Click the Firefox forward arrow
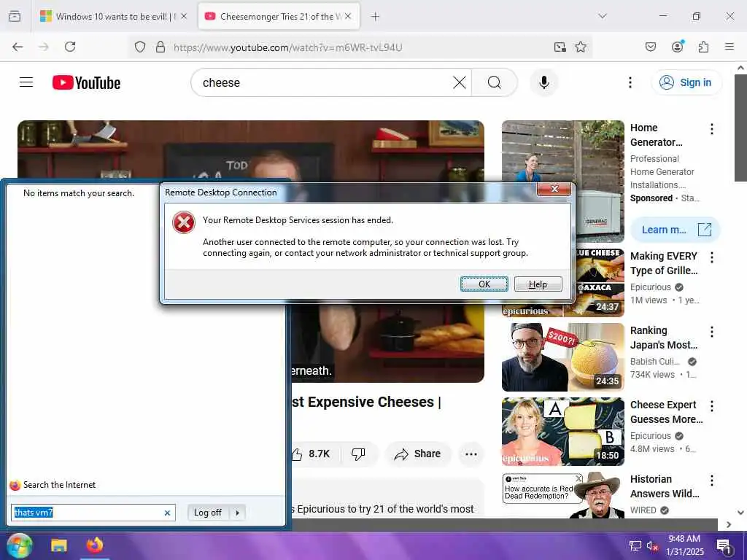747x560 pixels. (x=44, y=47)
